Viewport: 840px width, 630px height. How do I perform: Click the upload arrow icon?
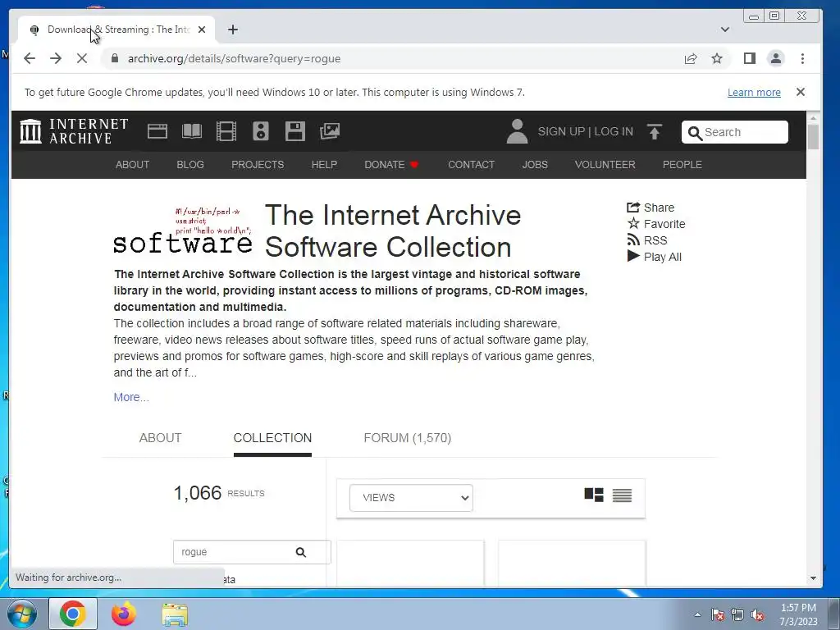[x=655, y=132]
